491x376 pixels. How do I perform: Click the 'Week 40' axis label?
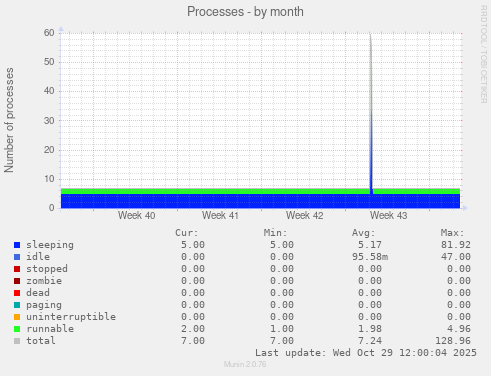(136, 216)
